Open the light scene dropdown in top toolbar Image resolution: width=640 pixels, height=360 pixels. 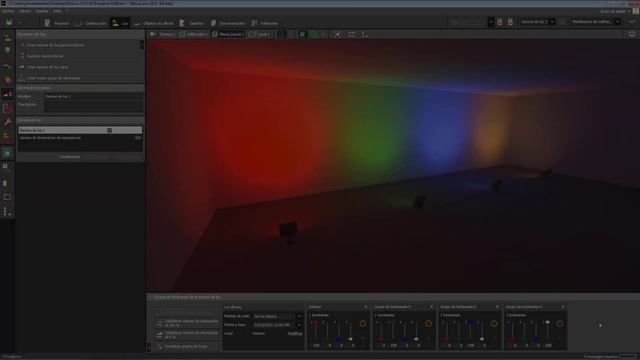[x=537, y=22]
